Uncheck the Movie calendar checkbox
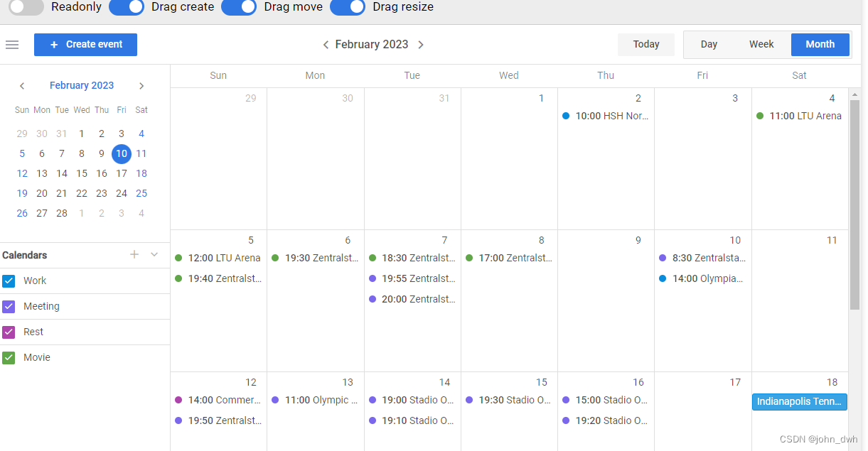Image resolution: width=868 pixels, height=451 pixels. [9, 357]
